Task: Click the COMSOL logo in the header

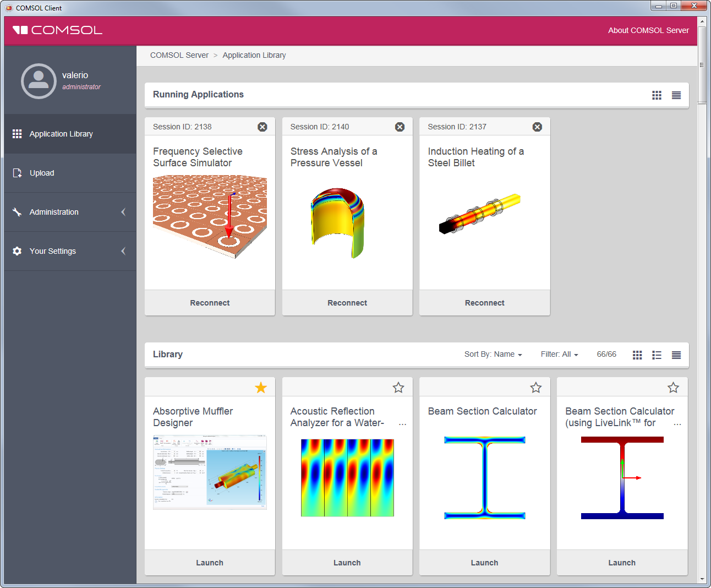Action: click(x=57, y=30)
